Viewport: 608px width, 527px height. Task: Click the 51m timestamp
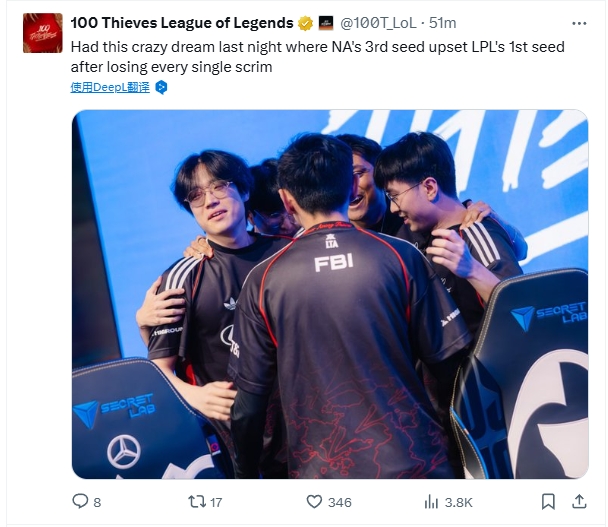[x=443, y=23]
